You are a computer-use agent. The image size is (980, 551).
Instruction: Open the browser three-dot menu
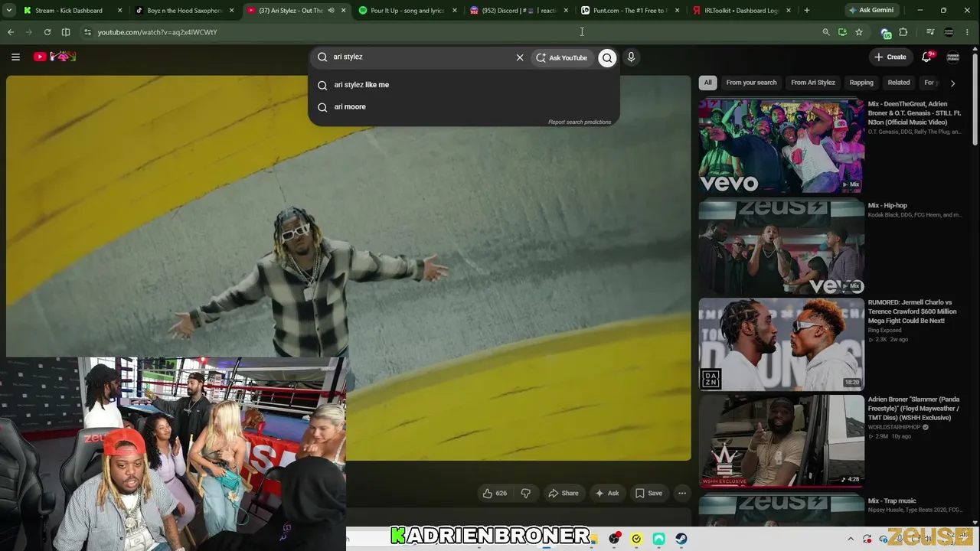pos(969,32)
